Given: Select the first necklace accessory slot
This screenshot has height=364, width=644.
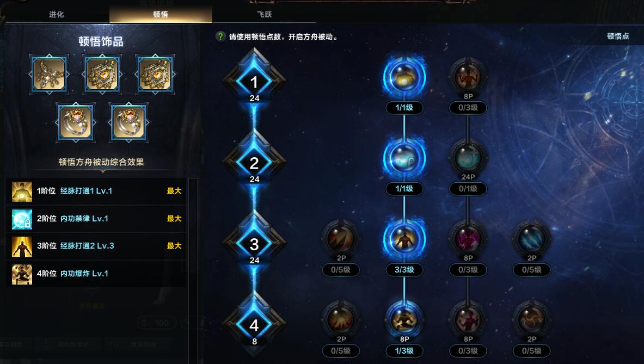Looking at the screenshot, I should tap(49, 75).
